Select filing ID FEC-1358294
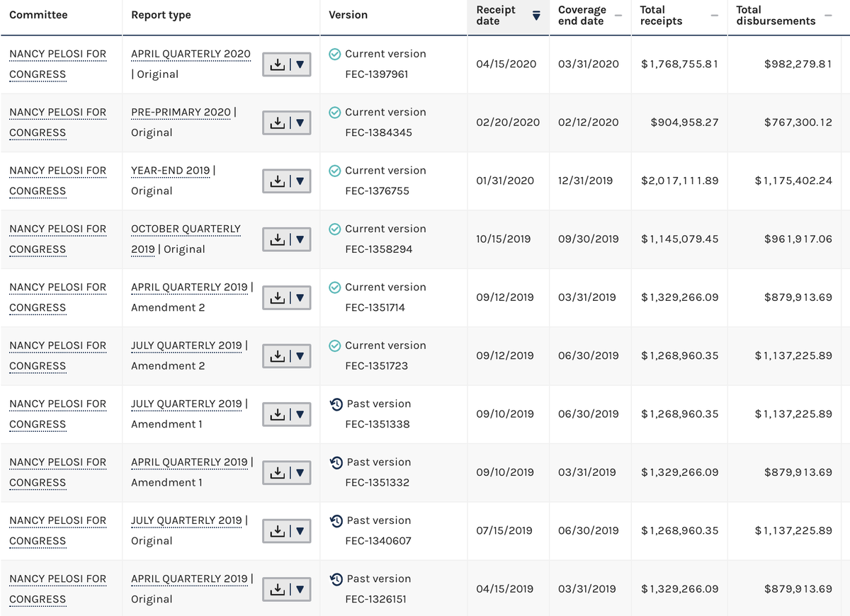This screenshot has height=616, width=850. 378,249
